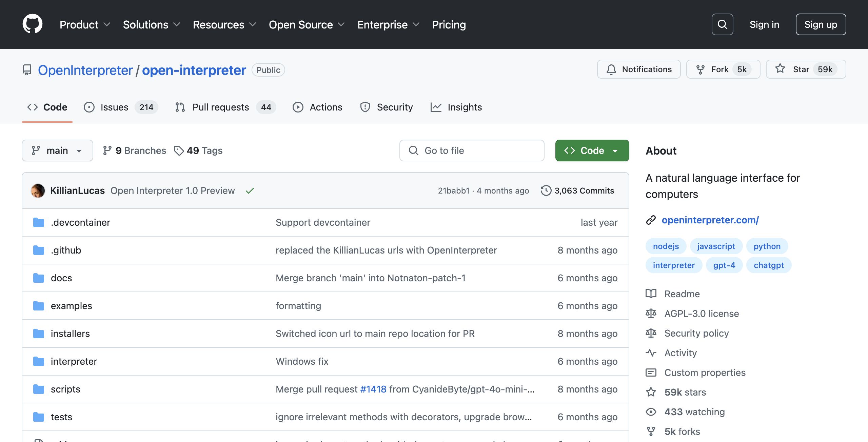Click the Notifications bell button
This screenshot has width=868, height=442.
point(639,69)
